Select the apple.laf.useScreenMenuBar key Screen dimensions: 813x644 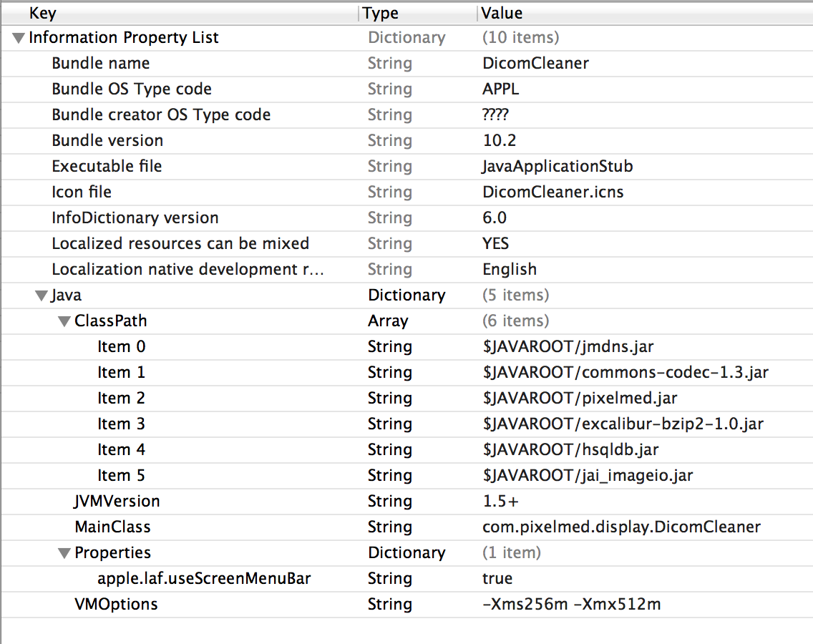coord(204,578)
